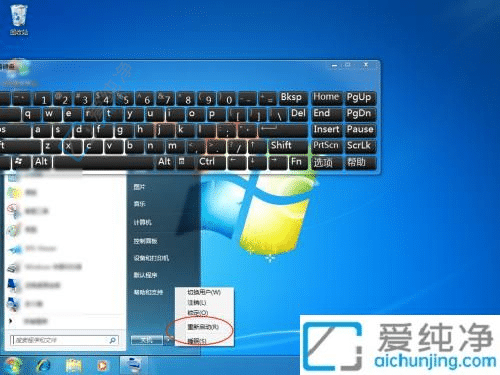This screenshot has height=375, width=500.
Task: Launch Windows Media Player from taskbar
Action: point(102,366)
